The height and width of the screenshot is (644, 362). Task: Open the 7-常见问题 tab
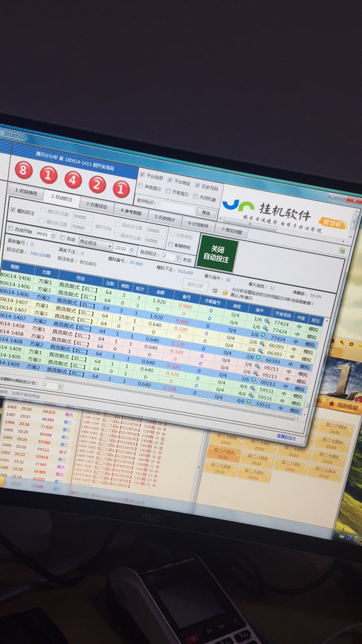(231, 232)
